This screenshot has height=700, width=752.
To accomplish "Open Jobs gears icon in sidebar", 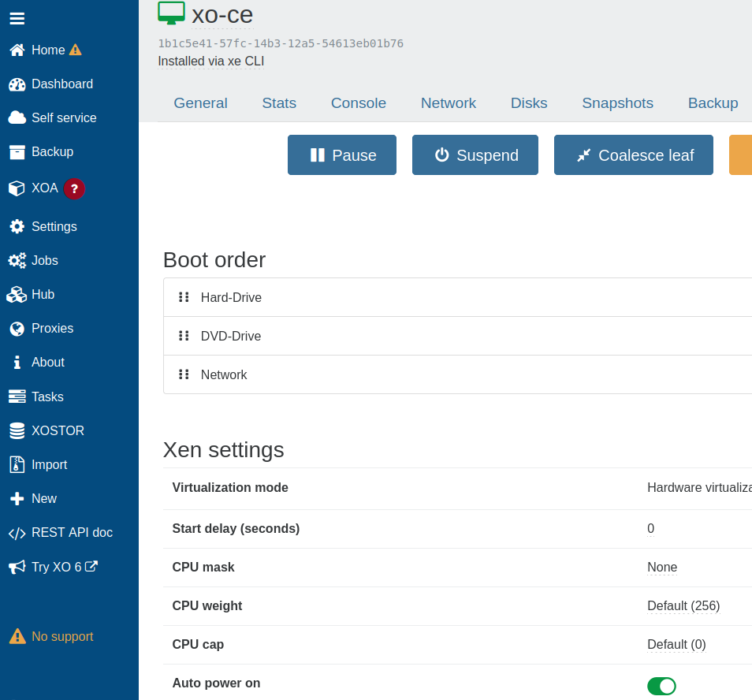I will point(17,261).
